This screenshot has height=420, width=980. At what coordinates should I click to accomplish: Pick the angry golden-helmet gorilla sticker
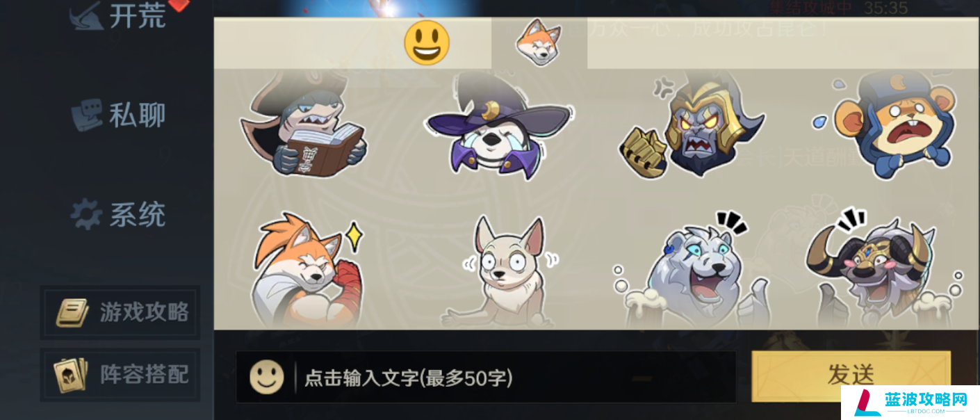(x=691, y=125)
